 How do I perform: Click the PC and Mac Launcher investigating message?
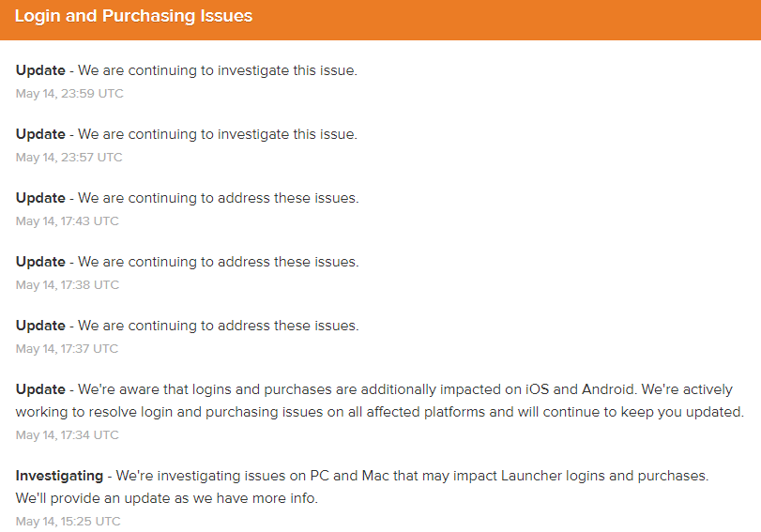412,476
